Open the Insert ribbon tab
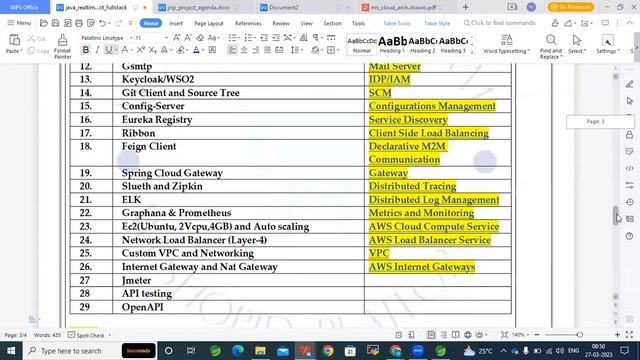Screen dimensions: 640x360 [176, 23]
